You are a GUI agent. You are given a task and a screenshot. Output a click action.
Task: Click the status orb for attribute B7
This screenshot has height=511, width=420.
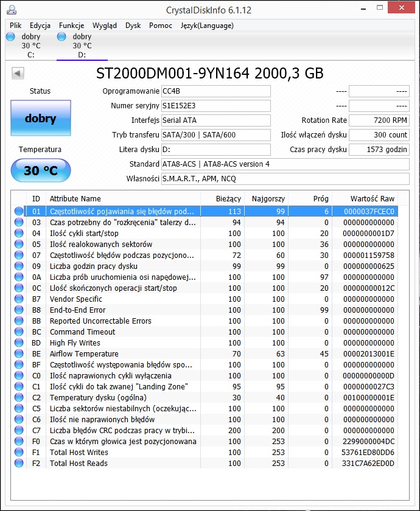point(19,299)
